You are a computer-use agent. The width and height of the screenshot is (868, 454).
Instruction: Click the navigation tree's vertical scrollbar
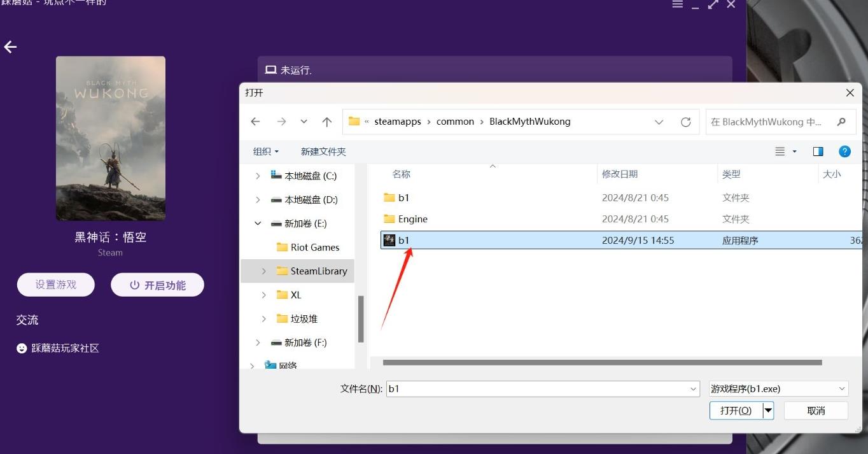[361, 318]
